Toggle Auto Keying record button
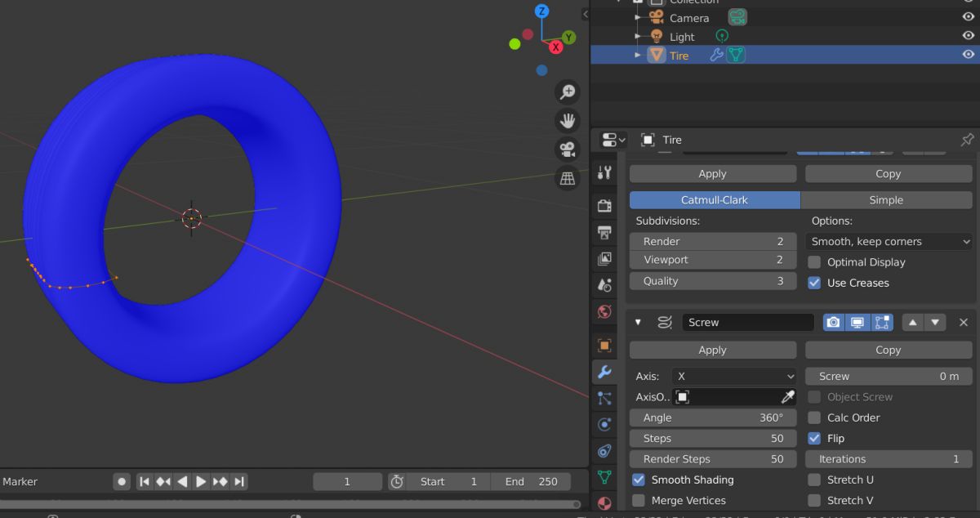 122,481
